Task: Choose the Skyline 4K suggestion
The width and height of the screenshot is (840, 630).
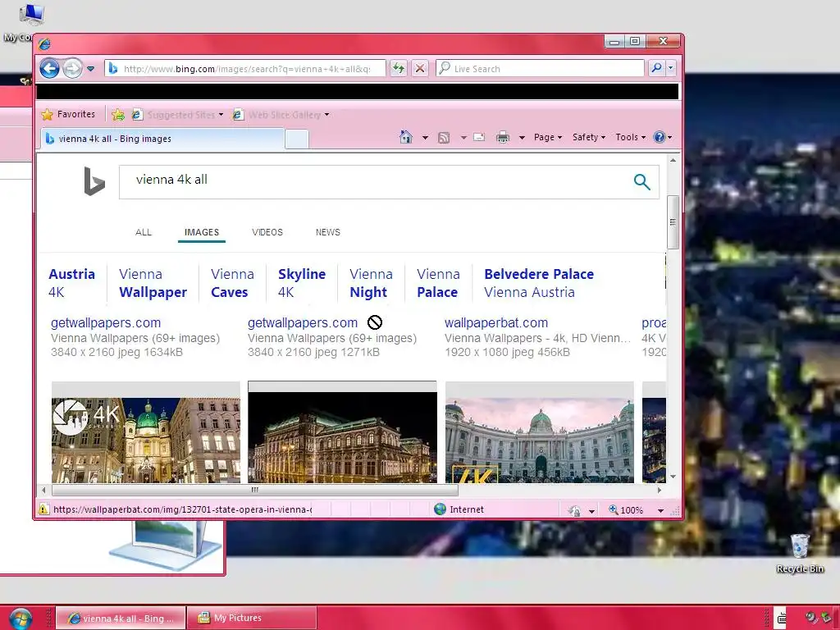Action: tap(302, 283)
